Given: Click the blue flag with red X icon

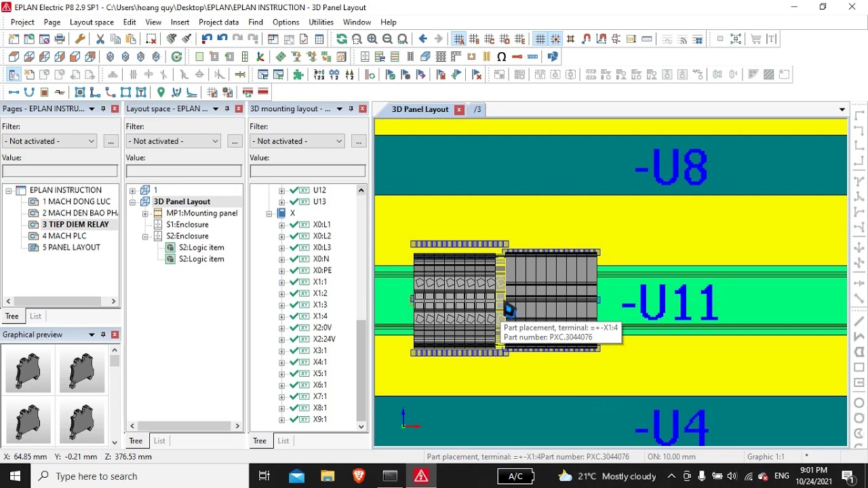Looking at the screenshot, I should tap(477, 75).
